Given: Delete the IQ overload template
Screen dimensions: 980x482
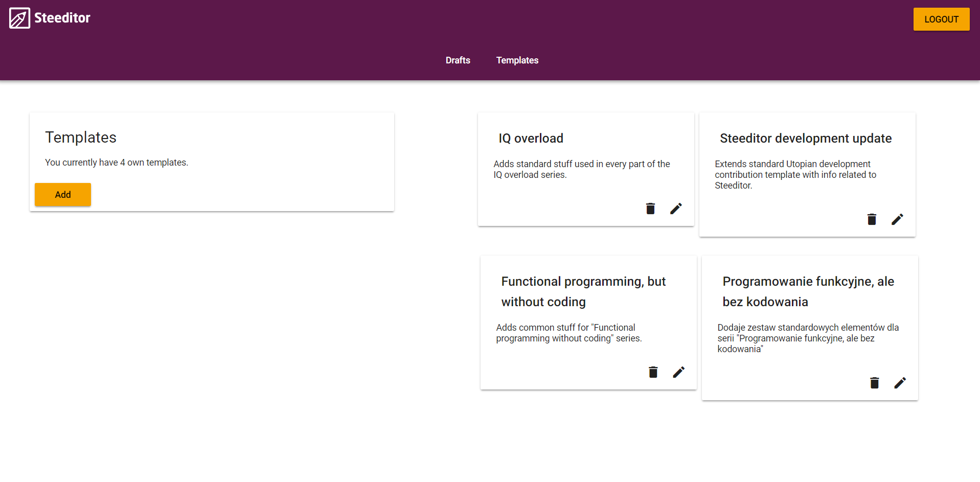Looking at the screenshot, I should 650,209.
